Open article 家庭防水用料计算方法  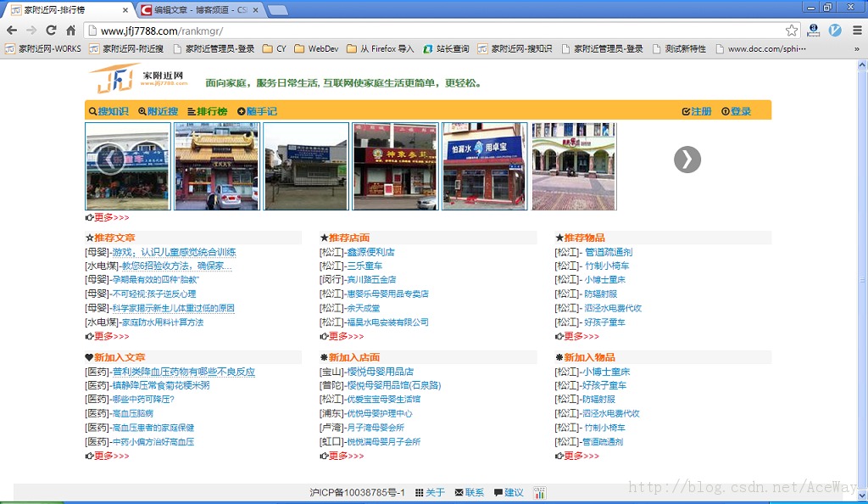[x=162, y=322]
